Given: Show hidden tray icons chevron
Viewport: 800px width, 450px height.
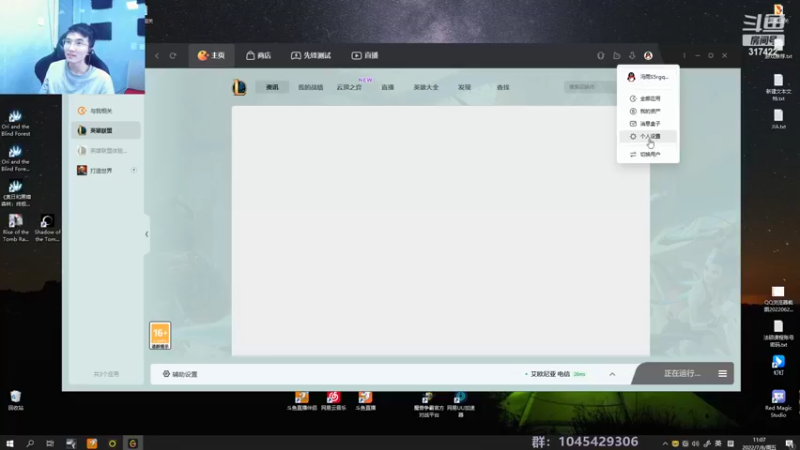Looking at the screenshot, I should coord(665,443).
